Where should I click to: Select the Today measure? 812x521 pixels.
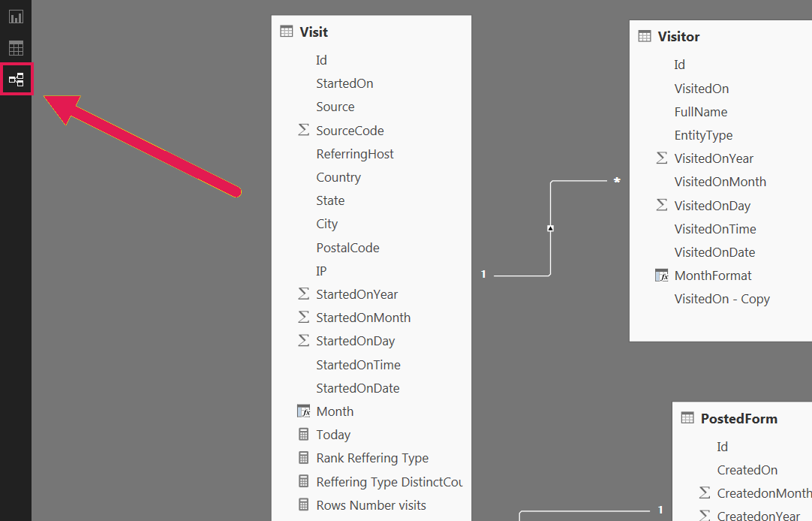(x=333, y=435)
